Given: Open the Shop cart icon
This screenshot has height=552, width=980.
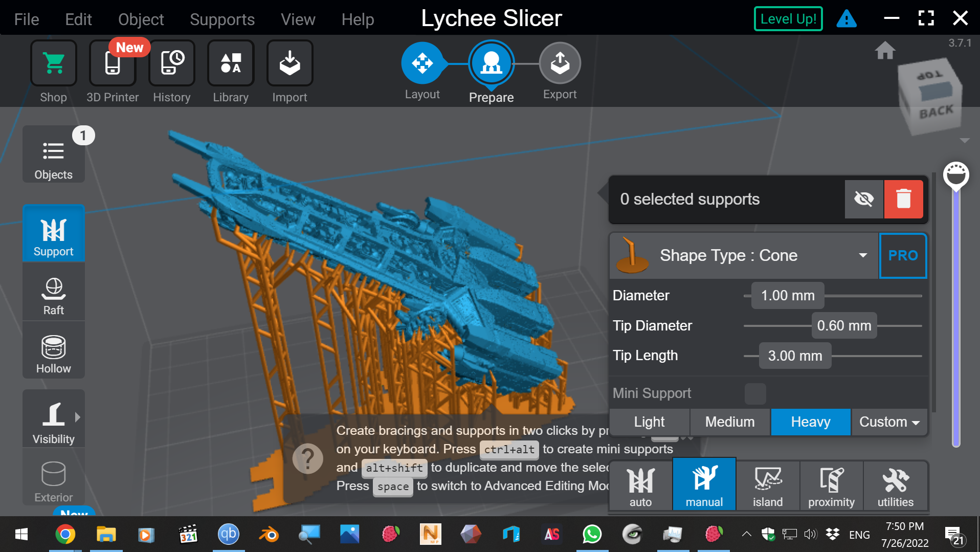Looking at the screenshot, I should [54, 63].
